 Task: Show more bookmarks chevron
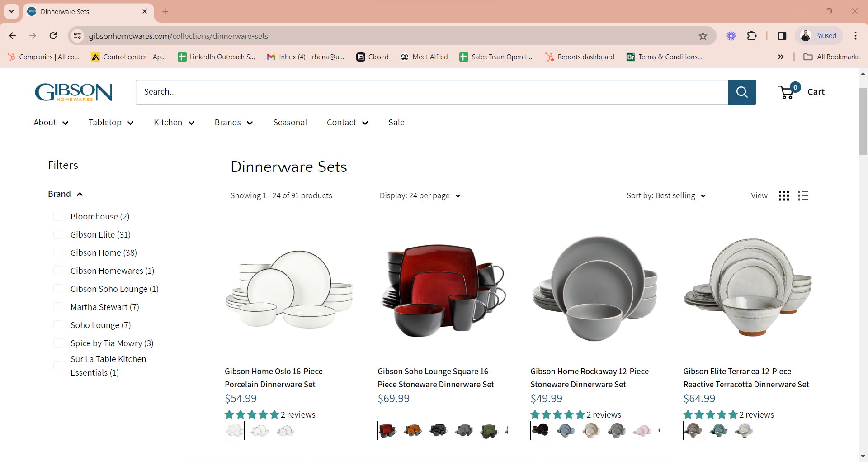click(781, 57)
